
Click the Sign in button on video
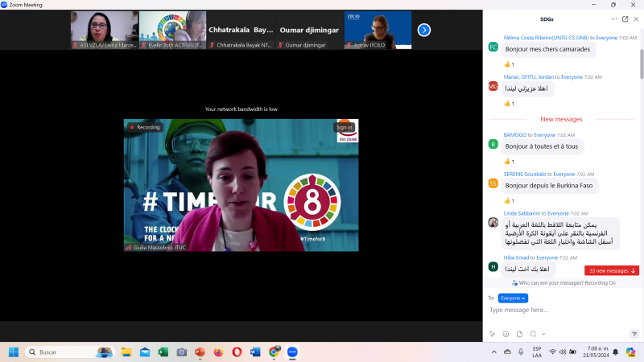pyautogui.click(x=345, y=127)
